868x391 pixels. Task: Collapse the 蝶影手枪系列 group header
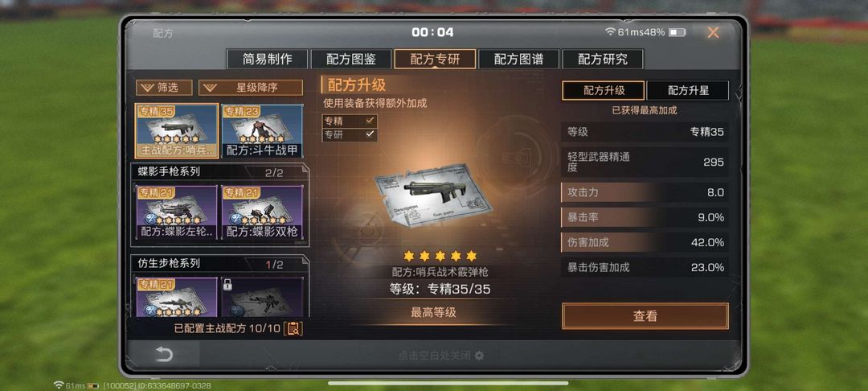219,172
